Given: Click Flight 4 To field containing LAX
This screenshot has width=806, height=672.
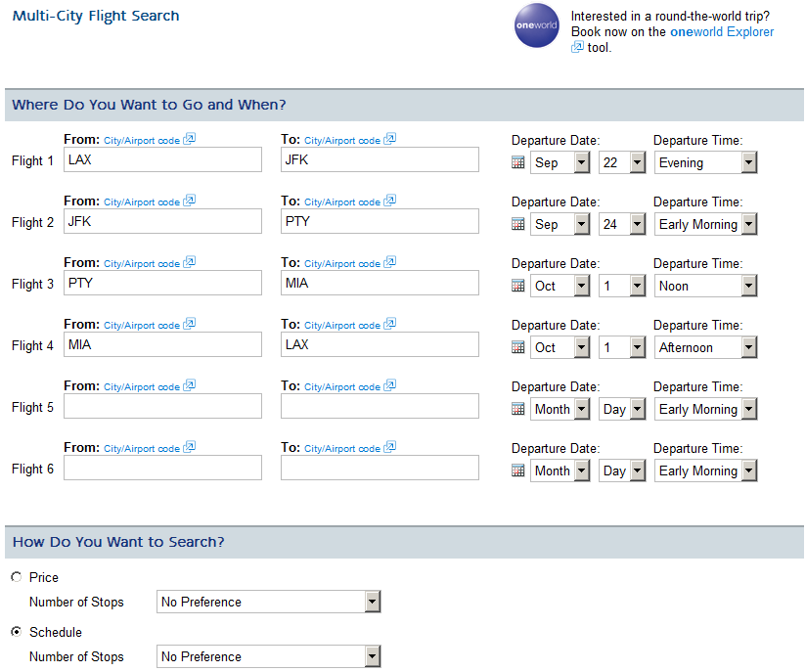Looking at the screenshot, I should [x=380, y=345].
